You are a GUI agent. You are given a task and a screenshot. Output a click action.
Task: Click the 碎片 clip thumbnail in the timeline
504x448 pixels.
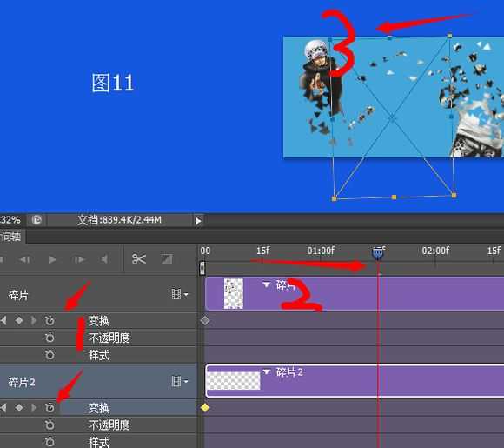pos(234,294)
